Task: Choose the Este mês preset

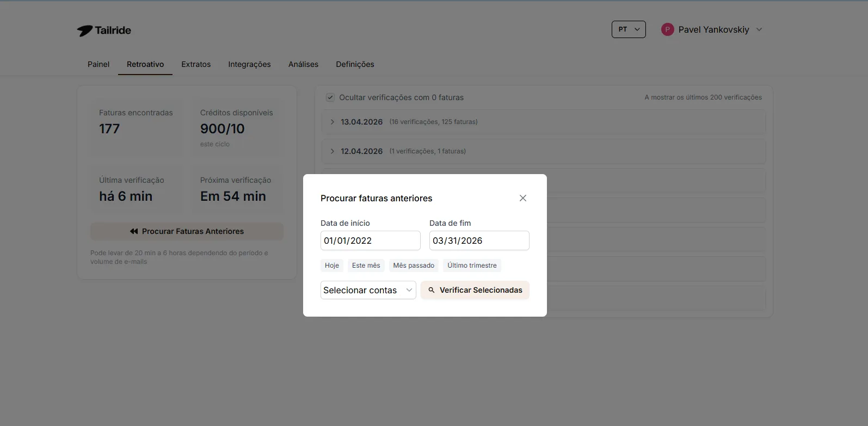Action: 366,266
